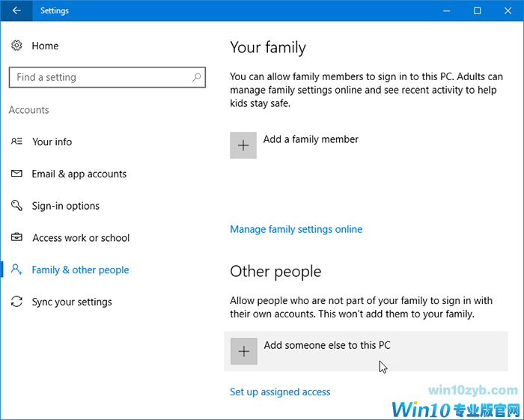Click the sync arrows icon in the sidebar
Image resolution: width=524 pixels, height=420 pixels.
(16, 302)
